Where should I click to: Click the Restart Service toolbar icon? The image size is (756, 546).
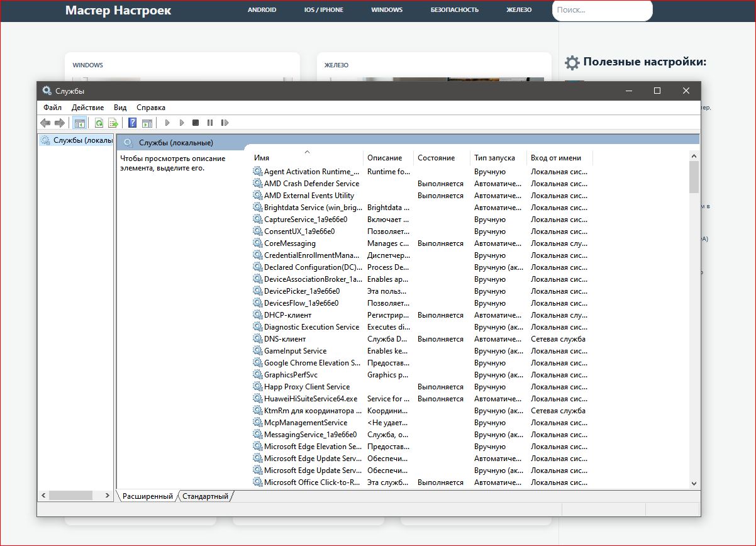point(225,123)
